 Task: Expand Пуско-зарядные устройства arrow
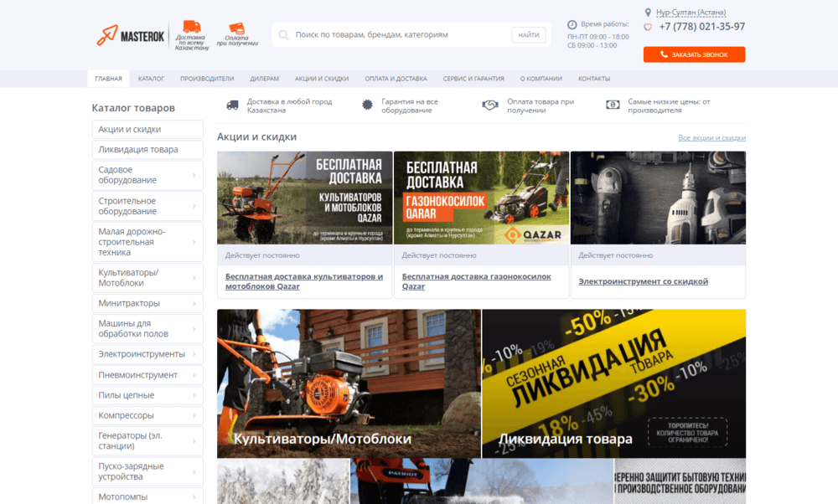(x=194, y=471)
